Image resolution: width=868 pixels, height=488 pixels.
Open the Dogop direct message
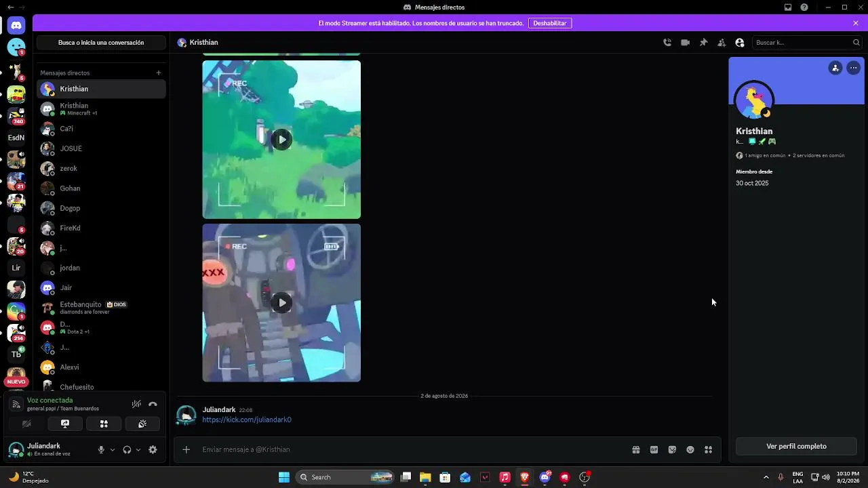pyautogui.click(x=101, y=208)
